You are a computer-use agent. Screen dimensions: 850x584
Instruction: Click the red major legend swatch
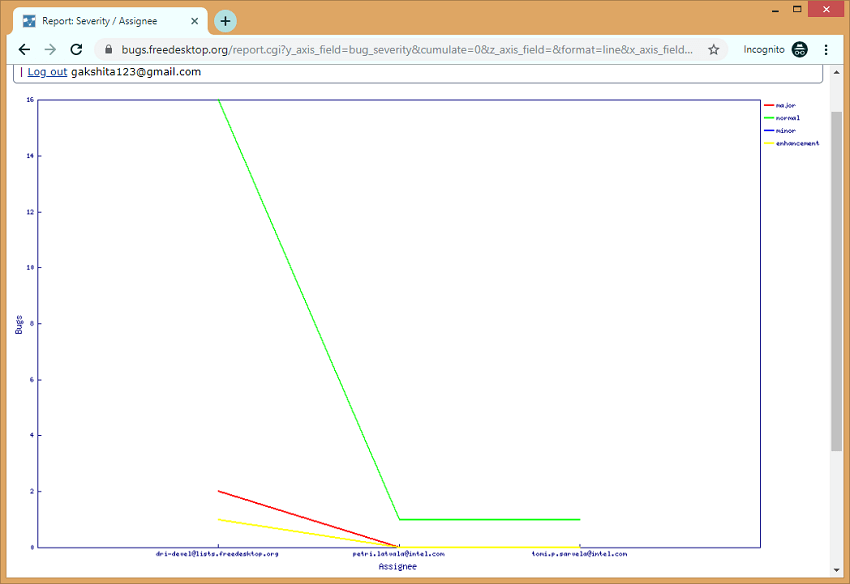tap(769, 105)
